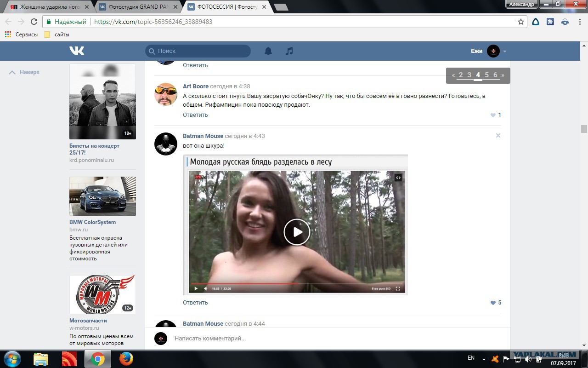Click the 25/17 concert ad image
This screenshot has width=588, height=368.
pos(102,101)
